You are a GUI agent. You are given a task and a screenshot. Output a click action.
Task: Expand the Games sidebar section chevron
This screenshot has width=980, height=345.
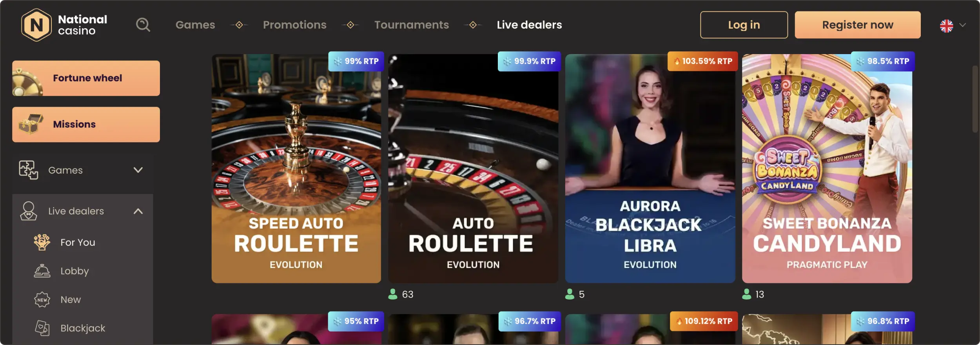click(138, 170)
